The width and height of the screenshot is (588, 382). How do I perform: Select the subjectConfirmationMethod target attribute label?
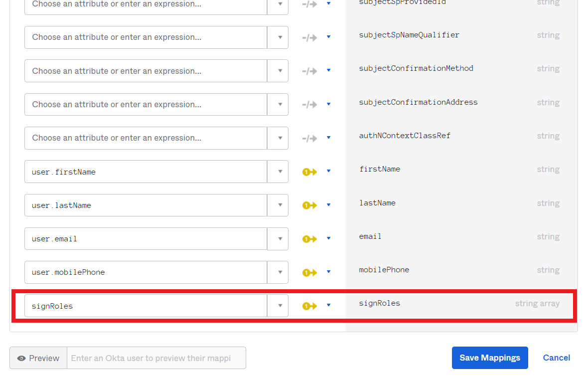tap(416, 68)
